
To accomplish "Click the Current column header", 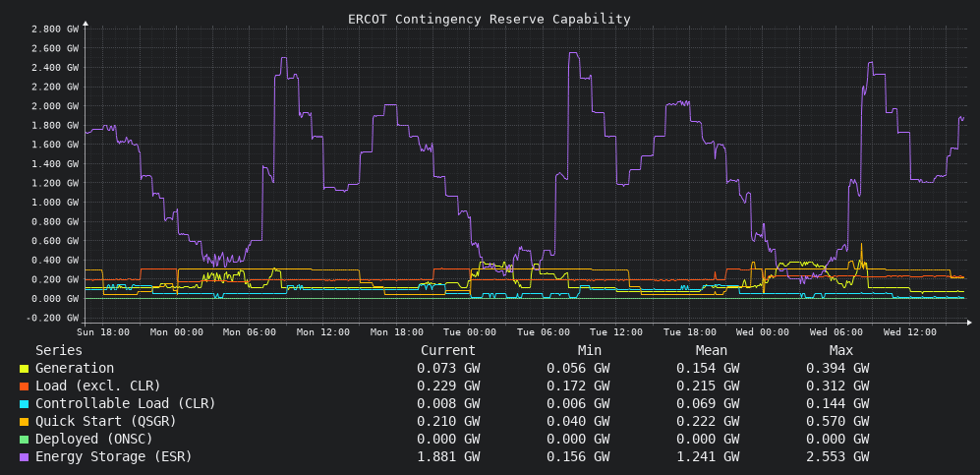I will (x=448, y=351).
